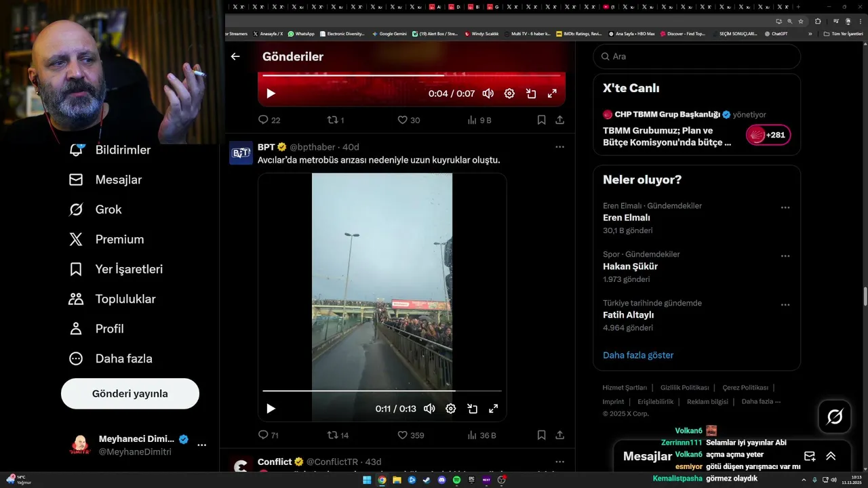Share the BPT post
The image size is (868, 488).
[560, 435]
